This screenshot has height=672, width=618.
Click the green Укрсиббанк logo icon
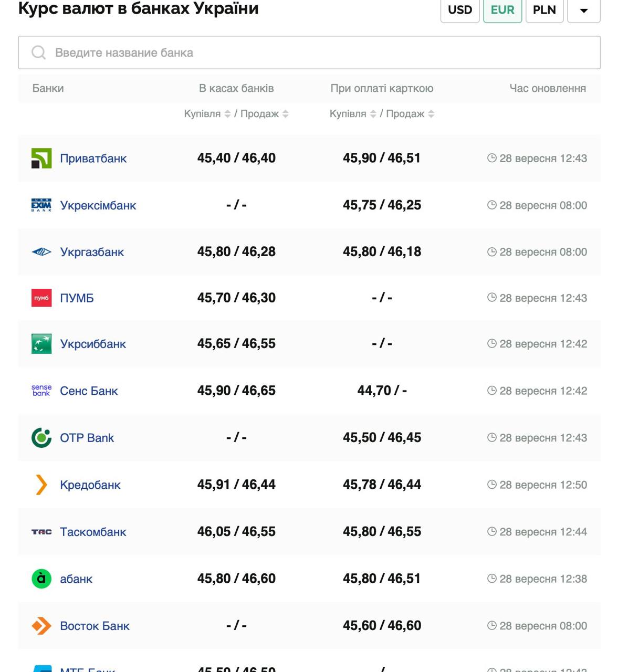41,344
